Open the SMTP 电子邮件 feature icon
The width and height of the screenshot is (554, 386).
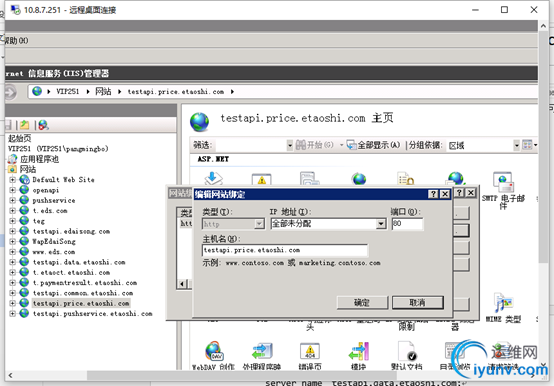tap(503, 191)
